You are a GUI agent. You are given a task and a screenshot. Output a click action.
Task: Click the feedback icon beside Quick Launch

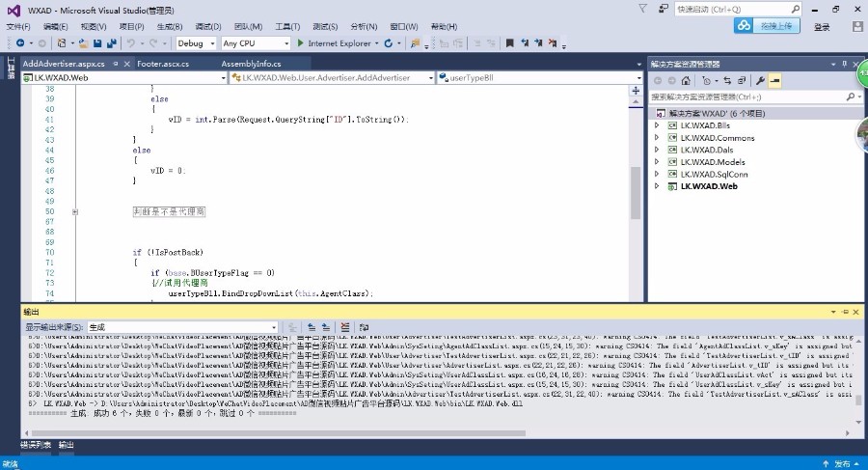(x=663, y=9)
